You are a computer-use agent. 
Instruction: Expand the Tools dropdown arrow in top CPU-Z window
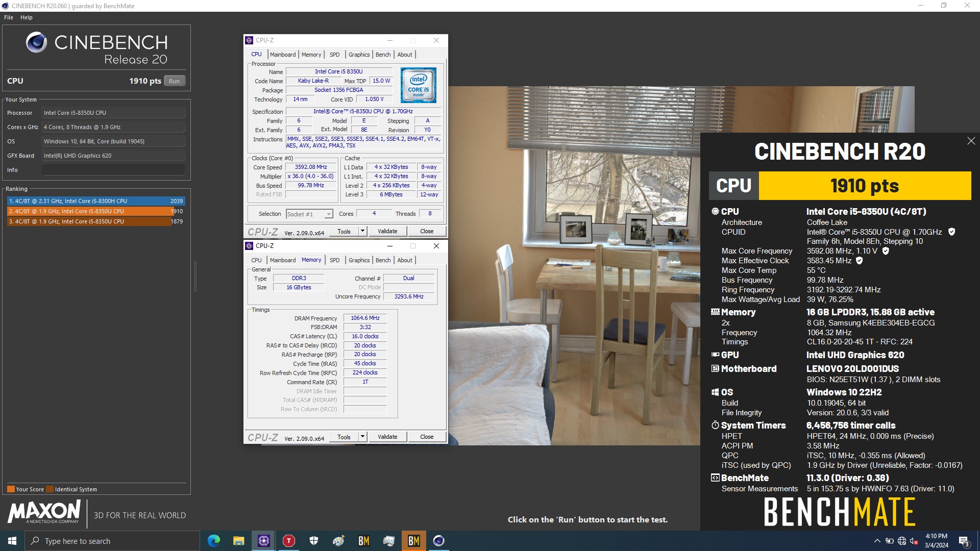[x=362, y=232]
